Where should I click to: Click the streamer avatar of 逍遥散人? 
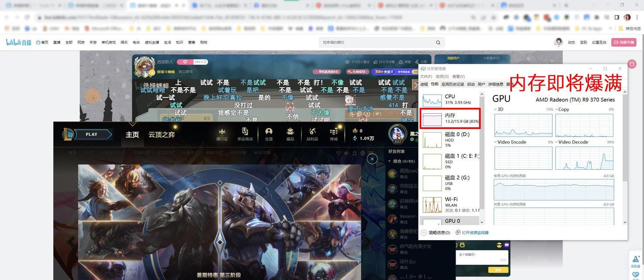tap(144, 66)
